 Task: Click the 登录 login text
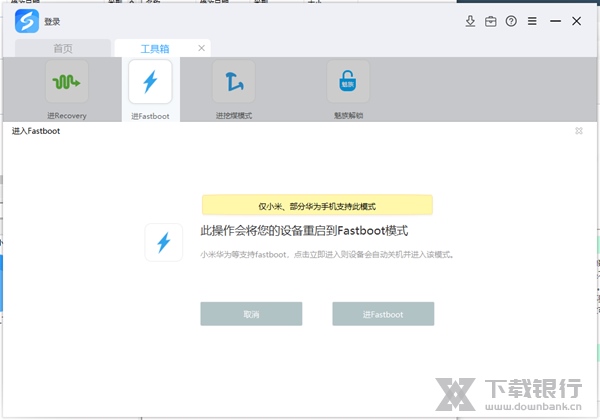[52, 21]
